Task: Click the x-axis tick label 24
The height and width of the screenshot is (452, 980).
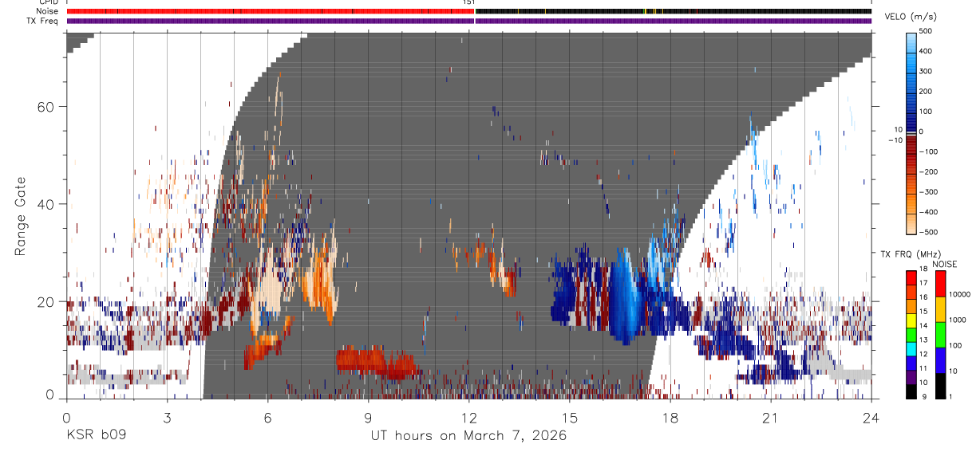Action: coord(871,418)
